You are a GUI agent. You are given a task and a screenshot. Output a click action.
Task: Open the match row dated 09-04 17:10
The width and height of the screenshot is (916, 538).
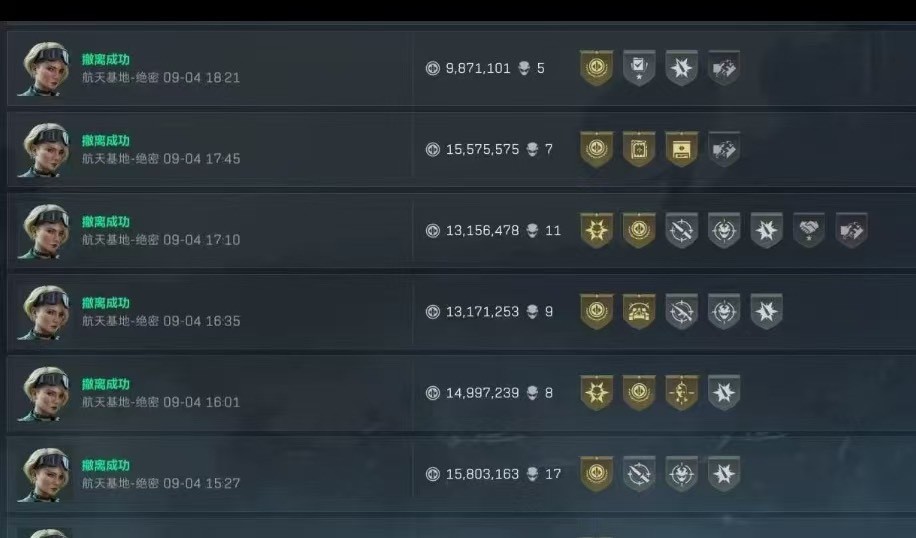click(462, 231)
